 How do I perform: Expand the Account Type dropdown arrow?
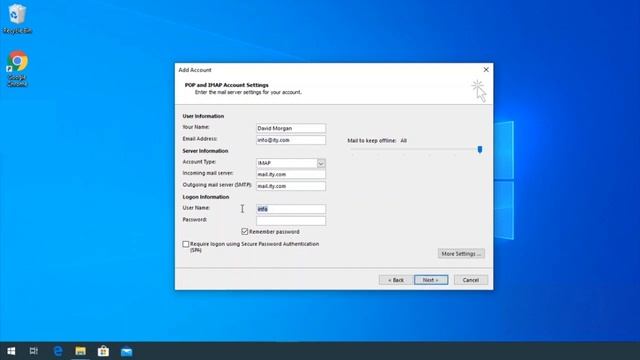(x=321, y=163)
